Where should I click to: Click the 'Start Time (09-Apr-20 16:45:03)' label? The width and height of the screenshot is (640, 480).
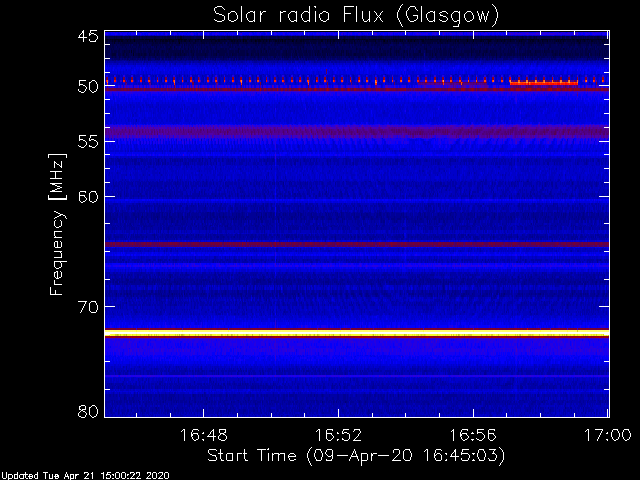click(356, 456)
